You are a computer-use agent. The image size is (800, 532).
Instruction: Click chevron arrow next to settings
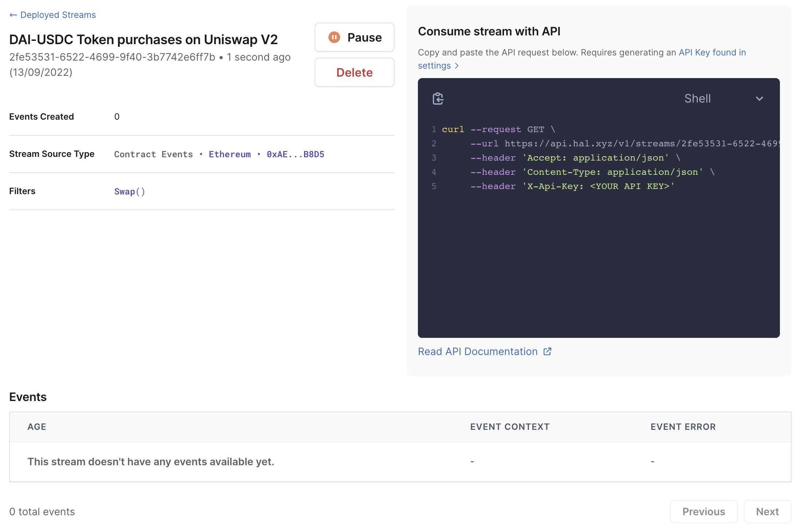(457, 66)
